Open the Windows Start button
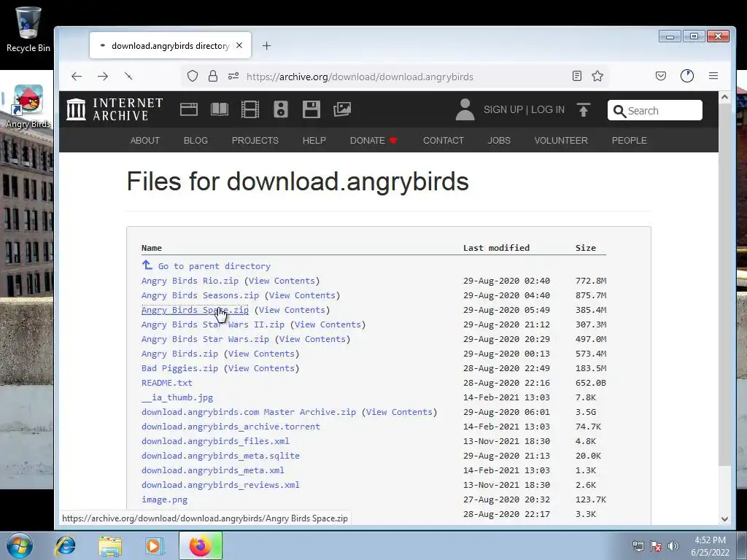 20,545
